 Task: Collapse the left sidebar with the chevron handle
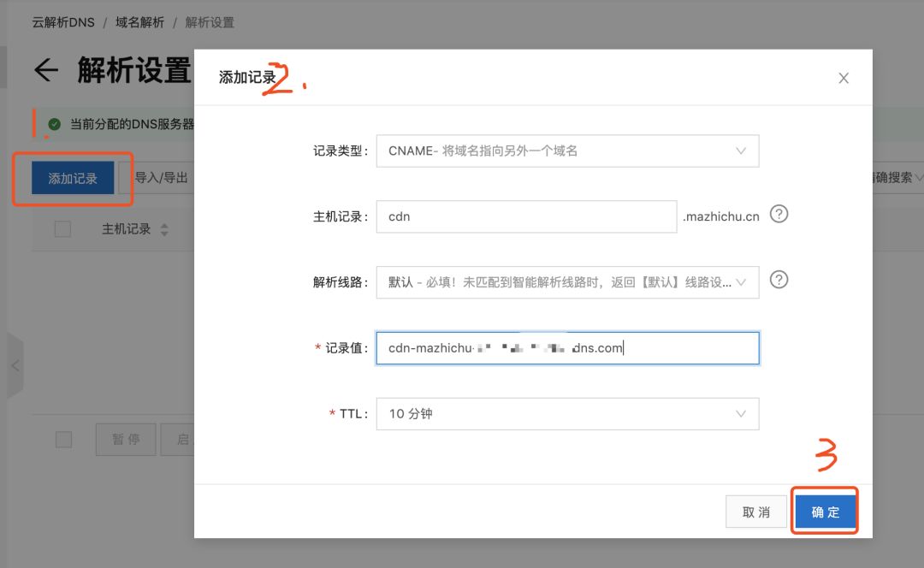15,365
